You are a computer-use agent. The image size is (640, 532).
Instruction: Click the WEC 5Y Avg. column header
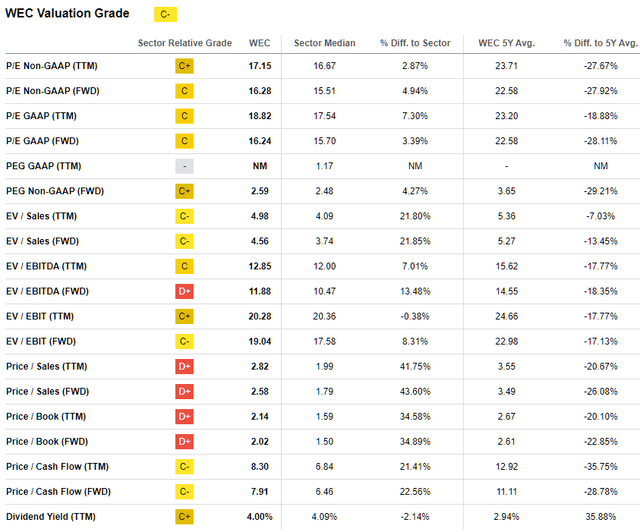(508, 43)
